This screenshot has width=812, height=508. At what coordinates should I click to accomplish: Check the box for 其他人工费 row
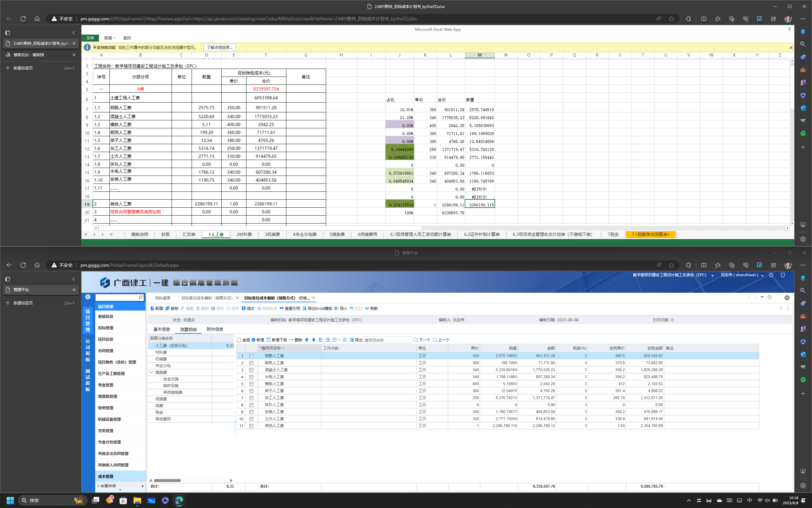pyautogui.click(x=251, y=426)
